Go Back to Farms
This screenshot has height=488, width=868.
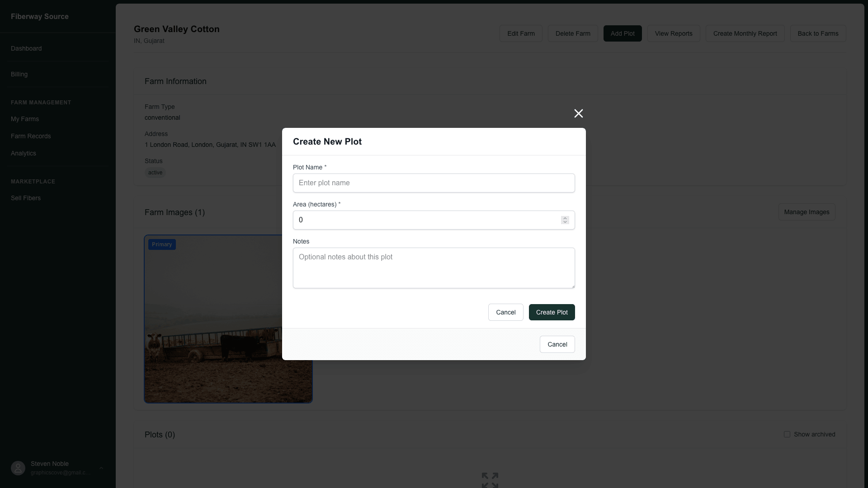(818, 33)
